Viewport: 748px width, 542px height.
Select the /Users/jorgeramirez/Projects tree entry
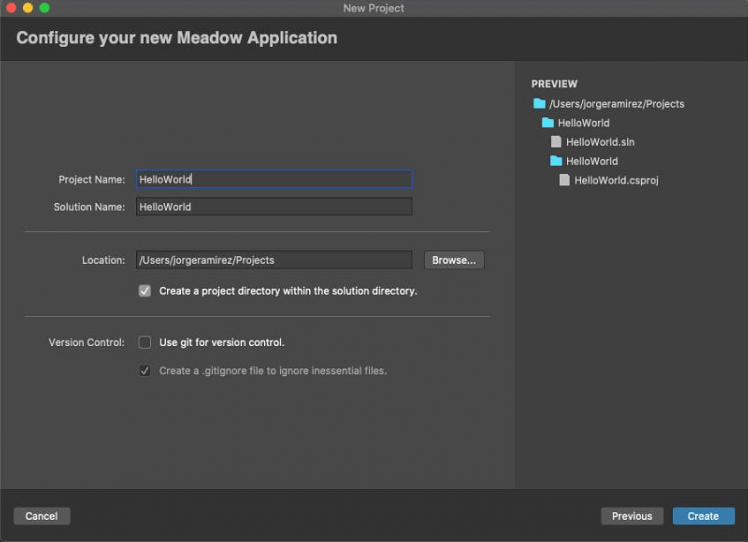pos(616,104)
